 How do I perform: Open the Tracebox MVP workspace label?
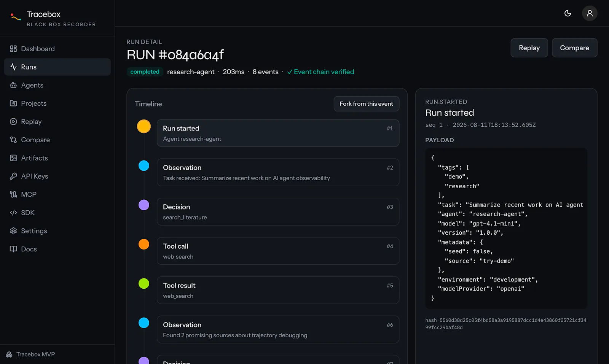tap(36, 354)
